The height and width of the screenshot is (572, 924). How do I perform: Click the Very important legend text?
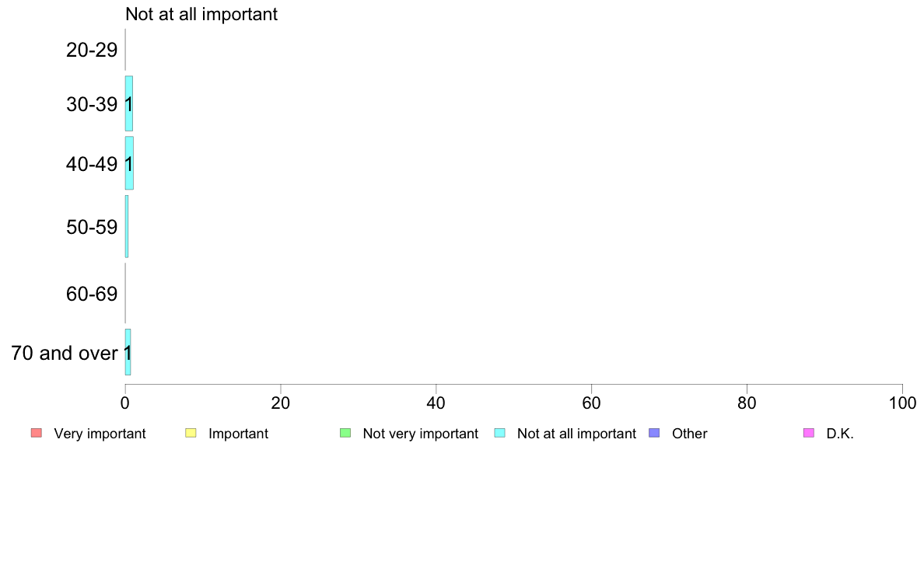[x=100, y=434]
